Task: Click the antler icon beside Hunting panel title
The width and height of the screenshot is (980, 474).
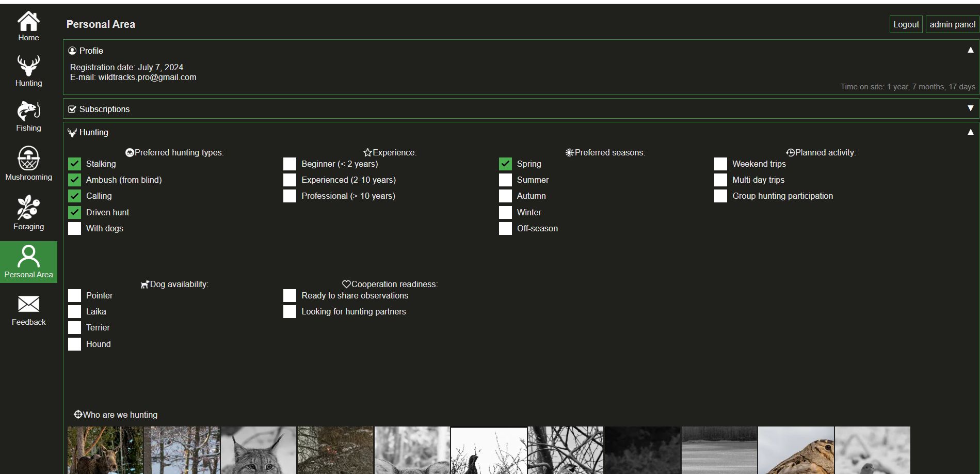Action: point(72,133)
